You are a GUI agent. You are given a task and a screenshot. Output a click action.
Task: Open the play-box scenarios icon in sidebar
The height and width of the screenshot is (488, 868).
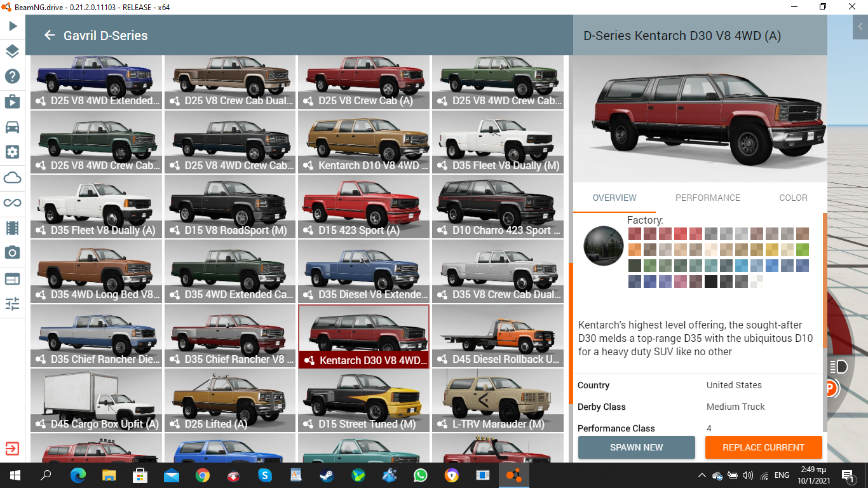pyautogui.click(x=13, y=102)
